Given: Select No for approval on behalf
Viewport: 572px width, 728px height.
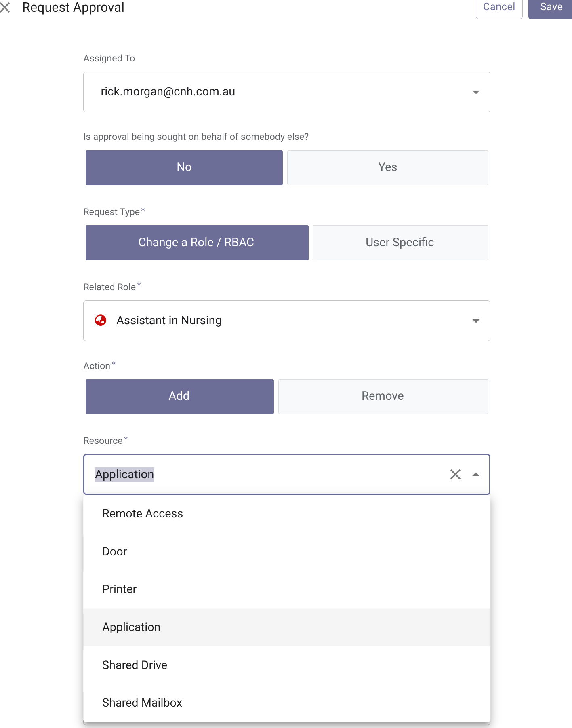Looking at the screenshot, I should (x=184, y=167).
